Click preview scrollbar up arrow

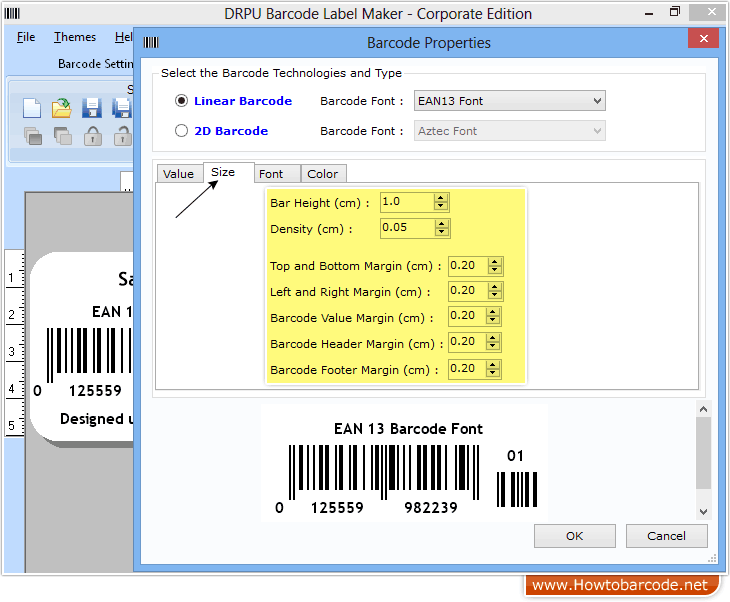coord(703,410)
